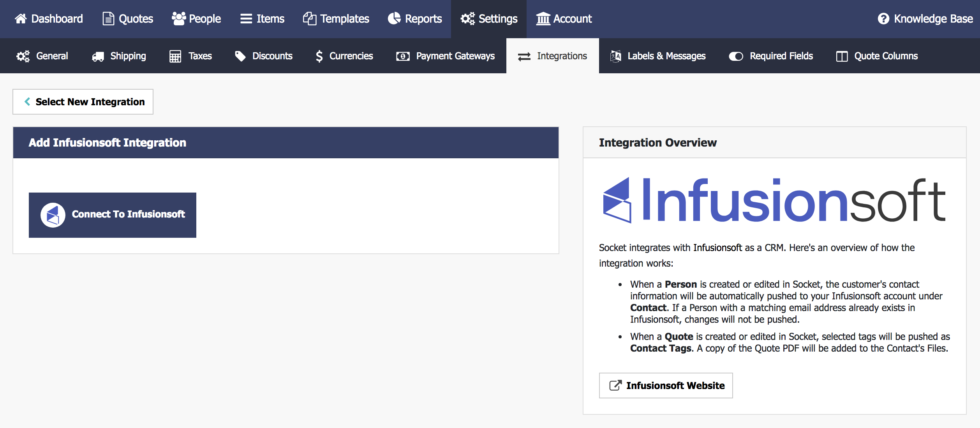
Task: Open the Reports section
Action: [415, 19]
